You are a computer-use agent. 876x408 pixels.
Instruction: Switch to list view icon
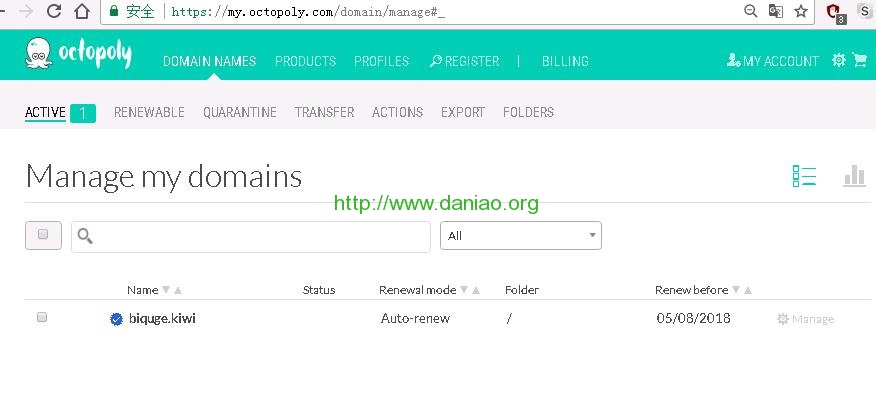pyautogui.click(x=804, y=176)
